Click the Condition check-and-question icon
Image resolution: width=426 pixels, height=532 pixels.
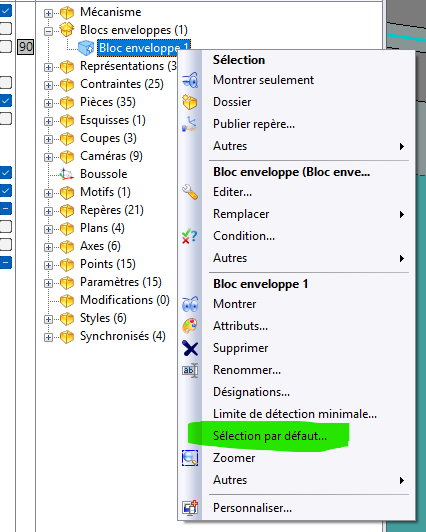coord(190,236)
